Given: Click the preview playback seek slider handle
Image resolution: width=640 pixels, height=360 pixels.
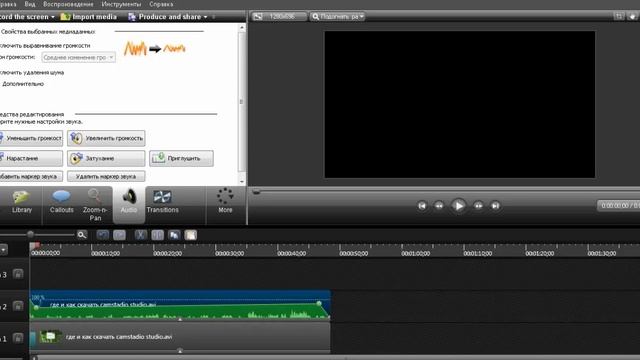Looking at the screenshot, I should click(x=256, y=191).
